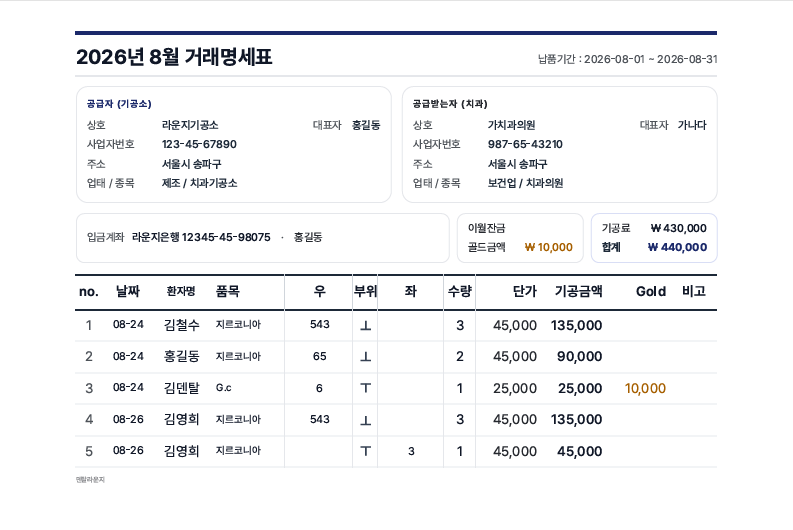Click the 공급받는자 (치과) heading
The width and height of the screenshot is (793, 530).
point(450,104)
